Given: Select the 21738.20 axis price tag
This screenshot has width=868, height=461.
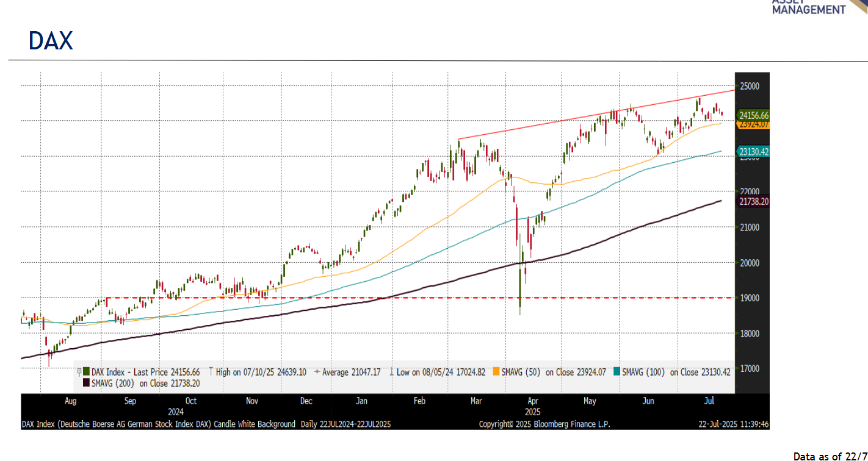Looking at the screenshot, I should tap(753, 201).
